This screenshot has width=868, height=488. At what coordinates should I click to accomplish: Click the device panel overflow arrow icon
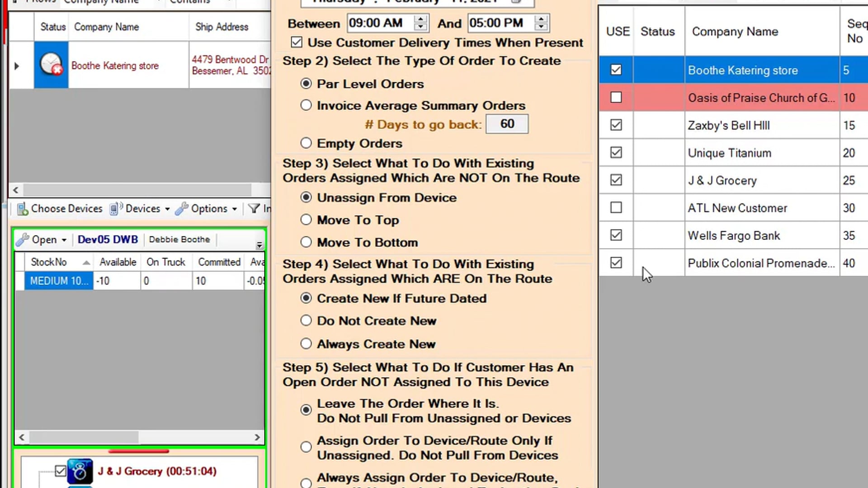pos(259,245)
